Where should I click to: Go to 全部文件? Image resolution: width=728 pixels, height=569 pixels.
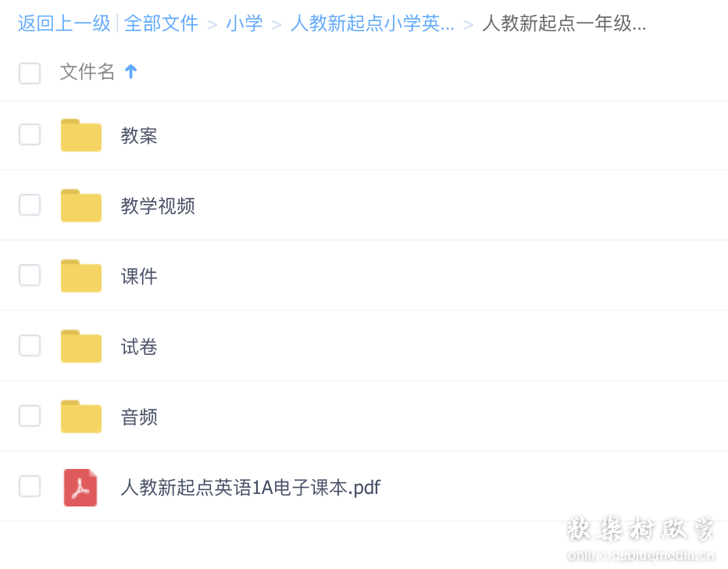(x=161, y=24)
